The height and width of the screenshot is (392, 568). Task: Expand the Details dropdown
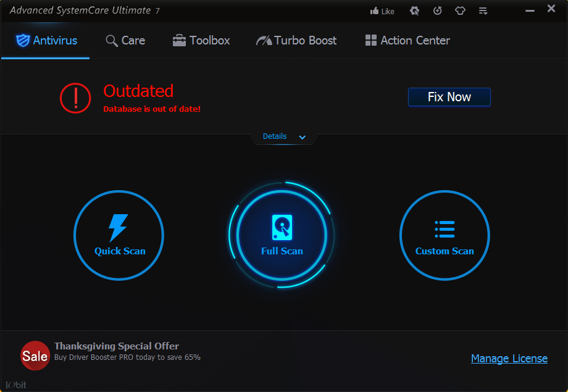tap(284, 136)
